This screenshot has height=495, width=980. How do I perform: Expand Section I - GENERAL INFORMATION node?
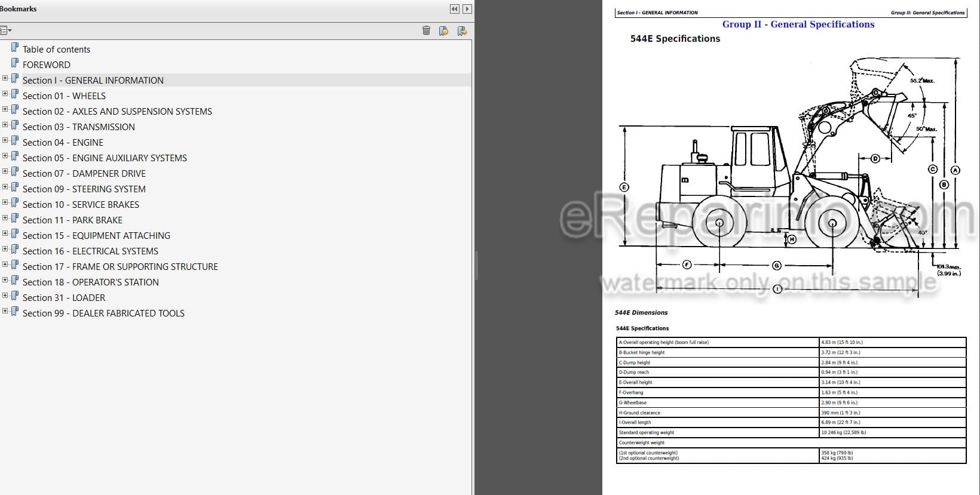5,78
